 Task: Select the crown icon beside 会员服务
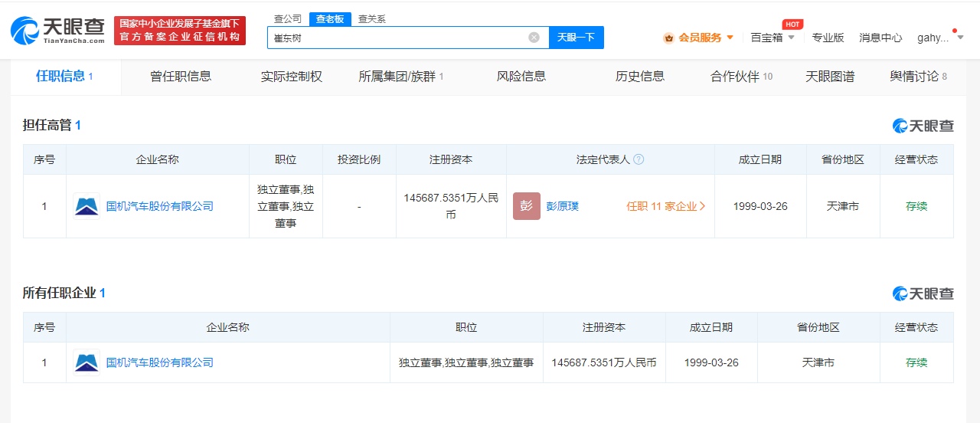(x=668, y=38)
